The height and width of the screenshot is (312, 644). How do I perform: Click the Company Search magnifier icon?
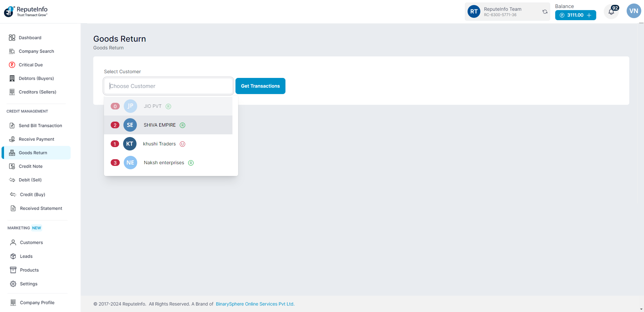(x=12, y=51)
